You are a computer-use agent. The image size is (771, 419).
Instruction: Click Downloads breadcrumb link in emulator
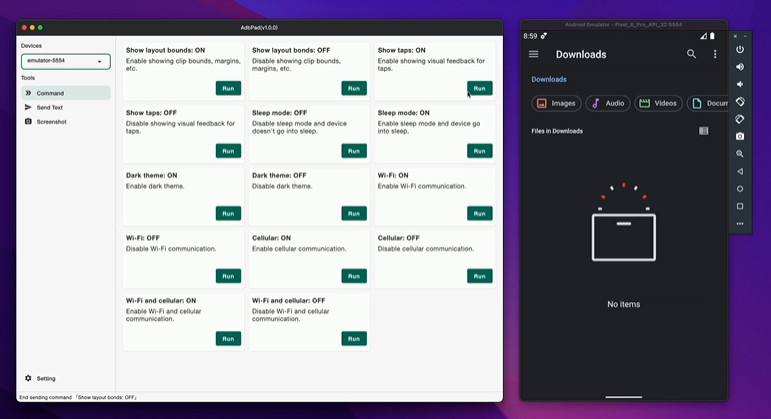coord(549,79)
